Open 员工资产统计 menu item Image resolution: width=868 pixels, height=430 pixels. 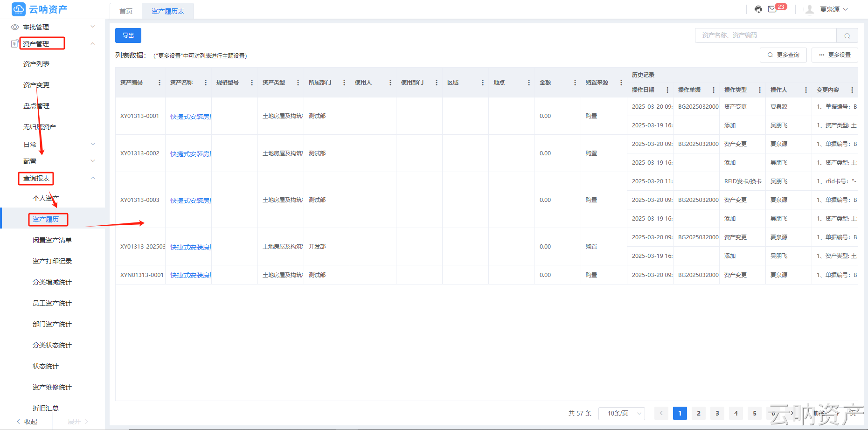[52, 303]
